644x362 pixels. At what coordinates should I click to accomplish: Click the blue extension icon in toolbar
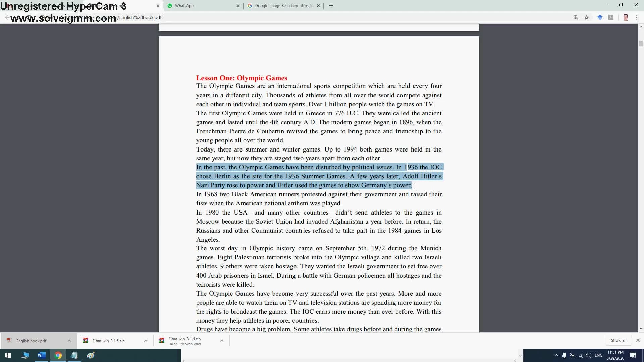point(600,17)
